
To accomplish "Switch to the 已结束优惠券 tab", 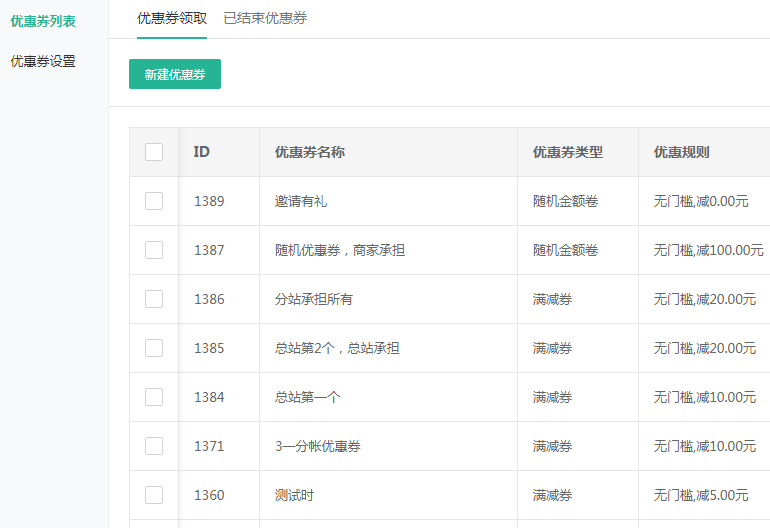I will tap(265, 18).
